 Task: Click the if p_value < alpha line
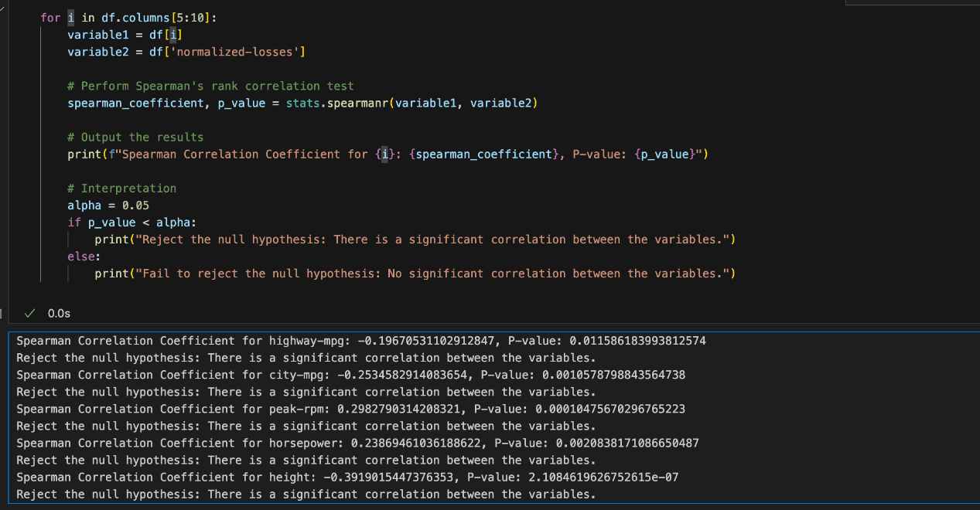pyautogui.click(x=131, y=222)
